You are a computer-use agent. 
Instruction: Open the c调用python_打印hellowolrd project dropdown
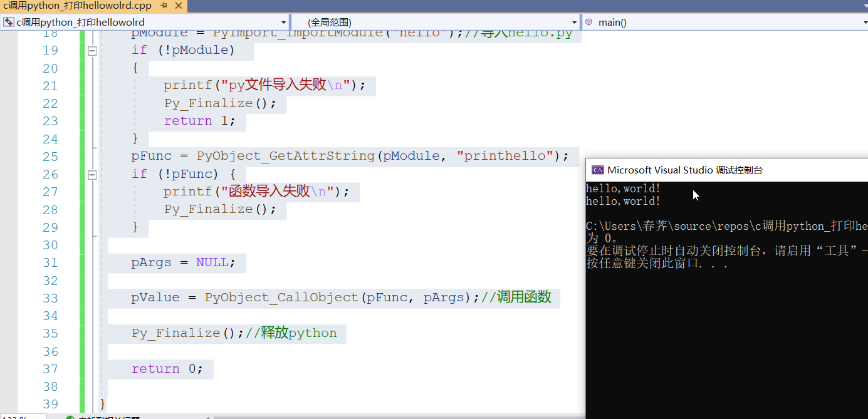[x=284, y=22]
